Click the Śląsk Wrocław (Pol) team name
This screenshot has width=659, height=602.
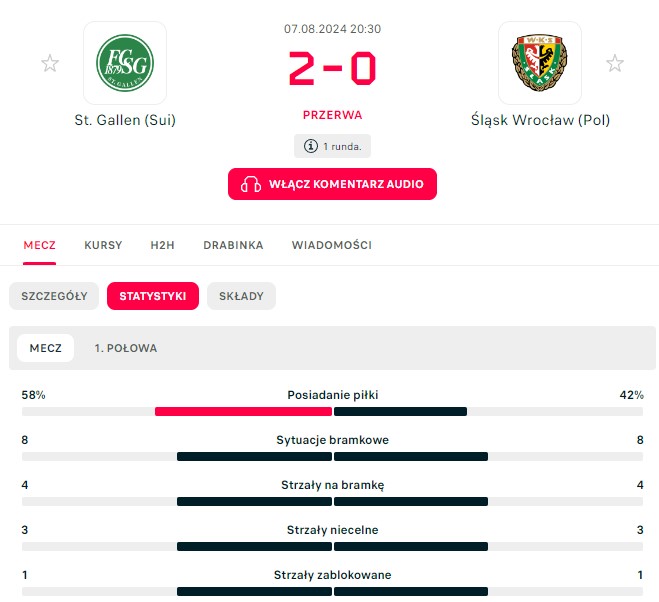coord(540,120)
